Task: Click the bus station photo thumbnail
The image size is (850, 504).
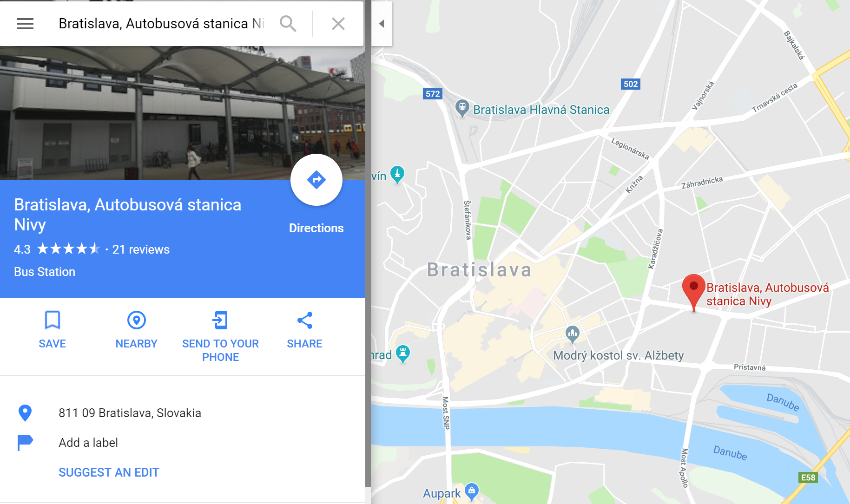Action: click(183, 113)
